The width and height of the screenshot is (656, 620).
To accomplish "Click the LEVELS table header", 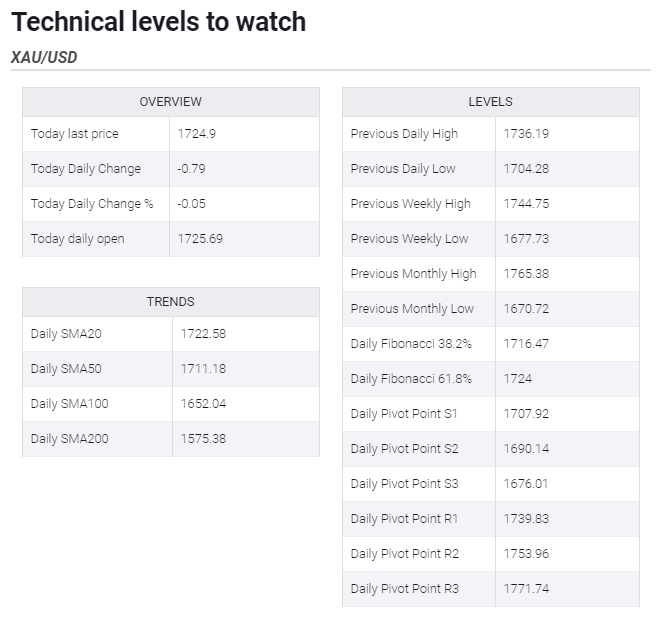I will [x=490, y=102].
